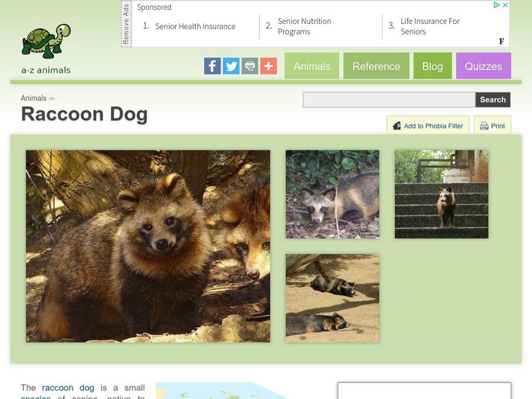Open the Blog menu tab
Image resolution: width=532 pixels, height=399 pixels.
click(x=433, y=66)
